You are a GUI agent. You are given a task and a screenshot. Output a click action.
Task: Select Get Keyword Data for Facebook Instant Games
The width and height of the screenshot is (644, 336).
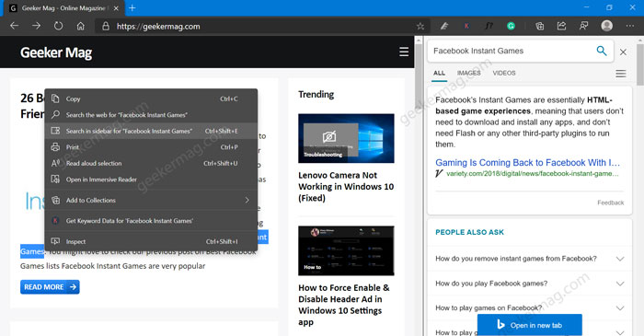[x=151, y=221]
